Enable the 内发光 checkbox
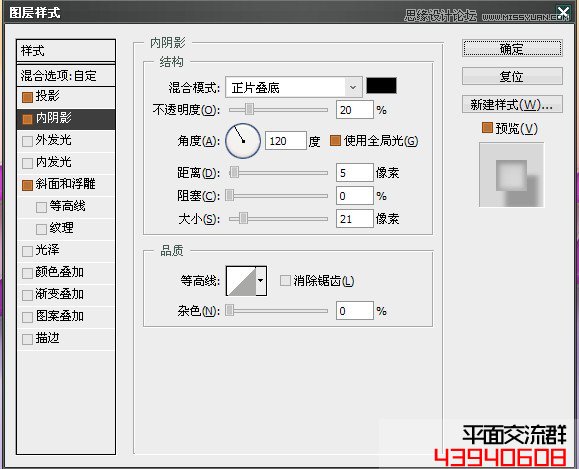This screenshot has width=579, height=469. [27, 163]
